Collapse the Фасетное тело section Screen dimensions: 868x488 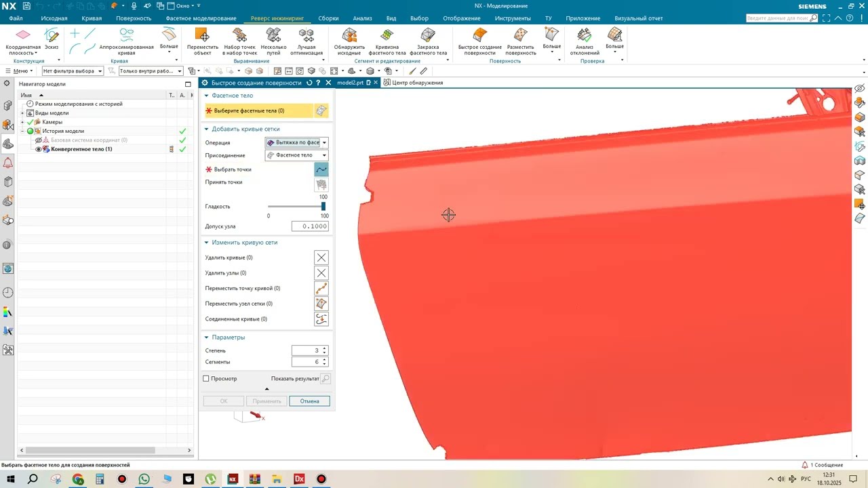[x=206, y=96]
